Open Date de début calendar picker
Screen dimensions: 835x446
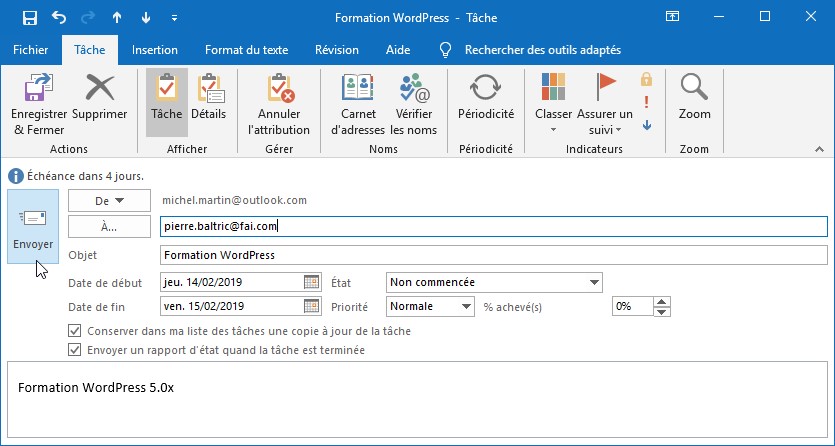coord(311,283)
